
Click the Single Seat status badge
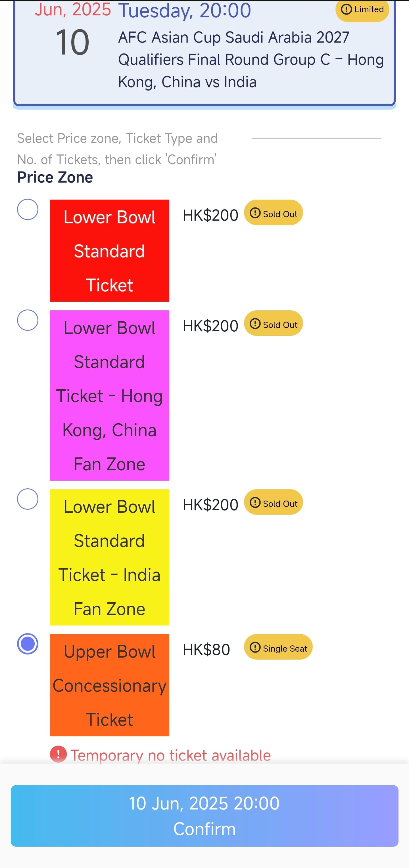coord(278,647)
